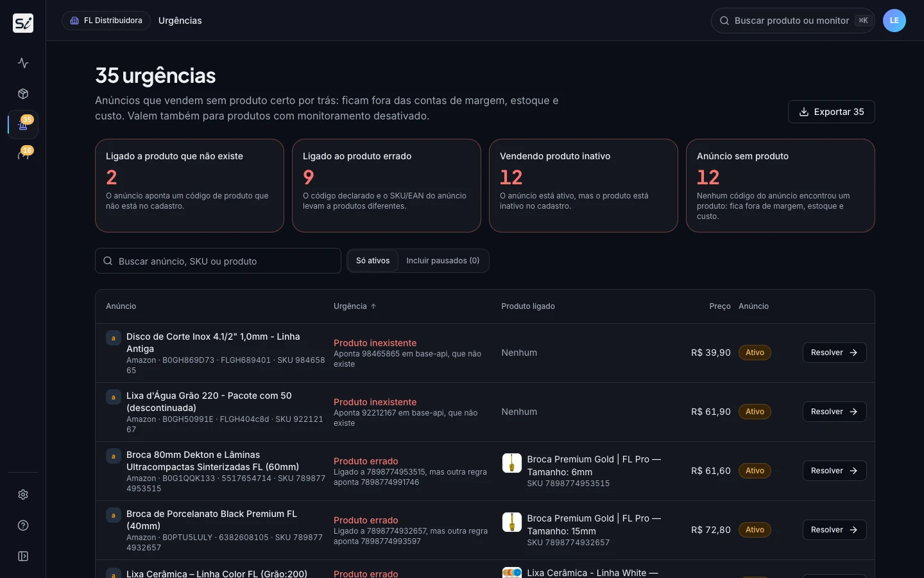The height and width of the screenshot is (578, 924).
Task: Click Resolver for Broca de Porcelanato Black
Action: (x=834, y=530)
